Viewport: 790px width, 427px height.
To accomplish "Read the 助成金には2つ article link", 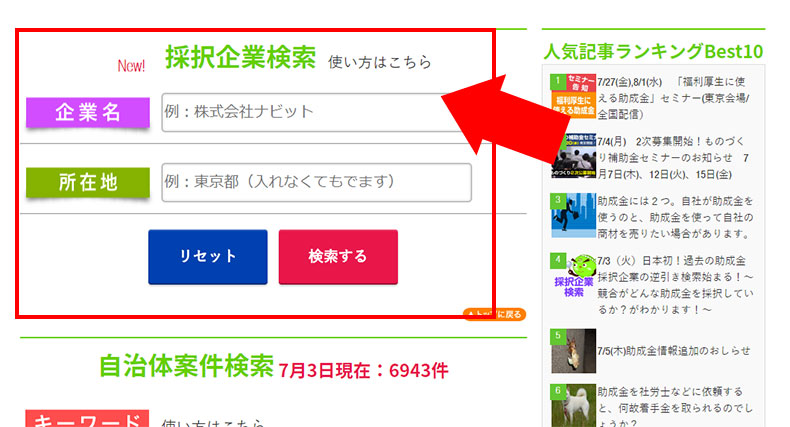I will [x=674, y=216].
